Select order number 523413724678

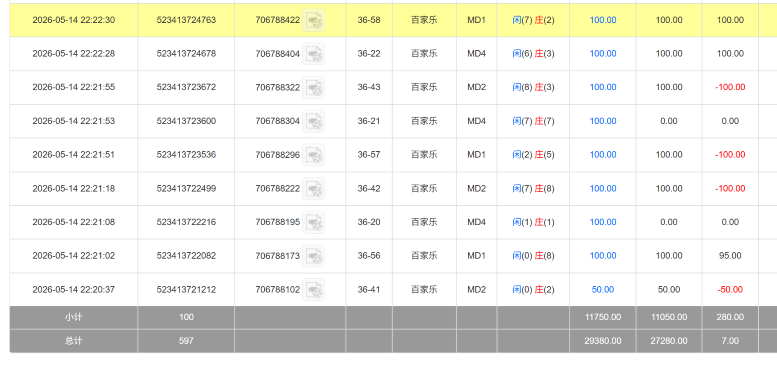click(186, 53)
